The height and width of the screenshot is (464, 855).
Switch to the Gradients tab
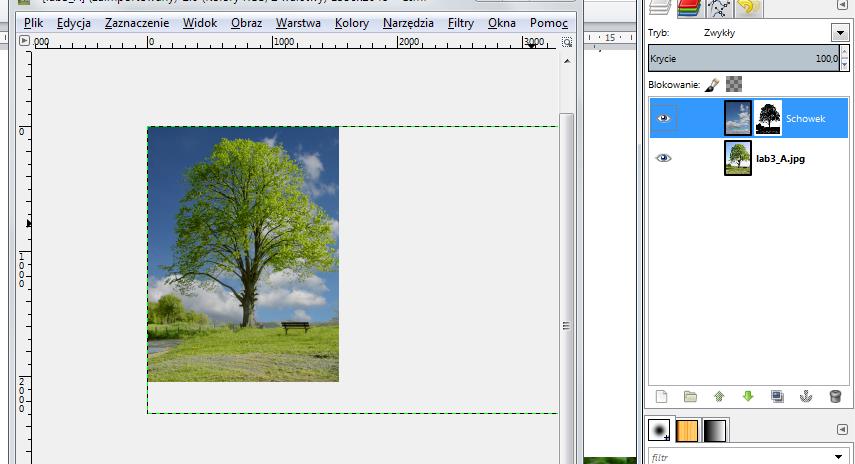(715, 430)
